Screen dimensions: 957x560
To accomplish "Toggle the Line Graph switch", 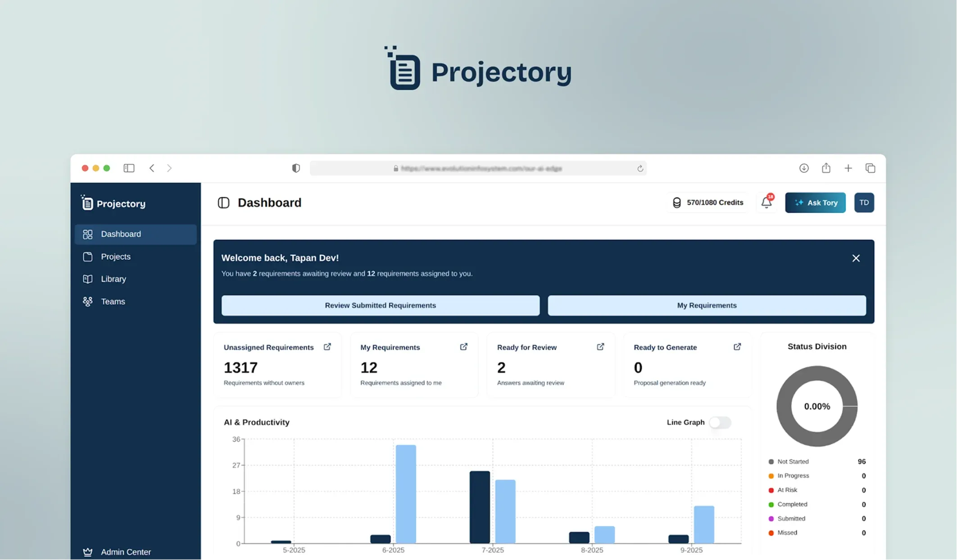I will pos(720,422).
